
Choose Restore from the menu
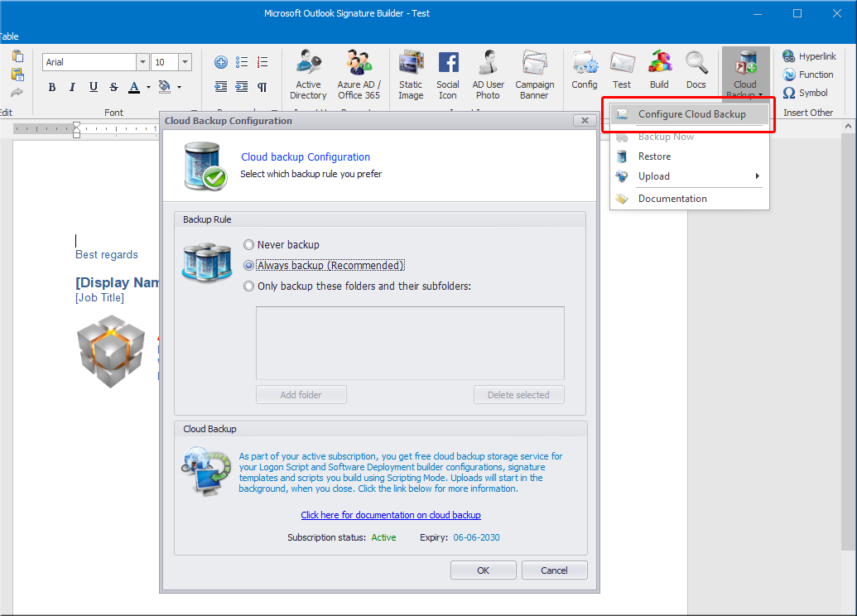pyautogui.click(x=689, y=156)
